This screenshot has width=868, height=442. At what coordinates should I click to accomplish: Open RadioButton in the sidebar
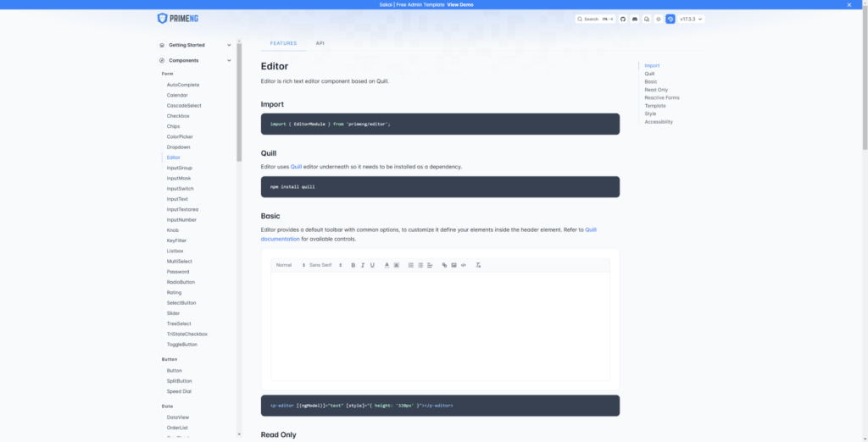pyautogui.click(x=181, y=282)
